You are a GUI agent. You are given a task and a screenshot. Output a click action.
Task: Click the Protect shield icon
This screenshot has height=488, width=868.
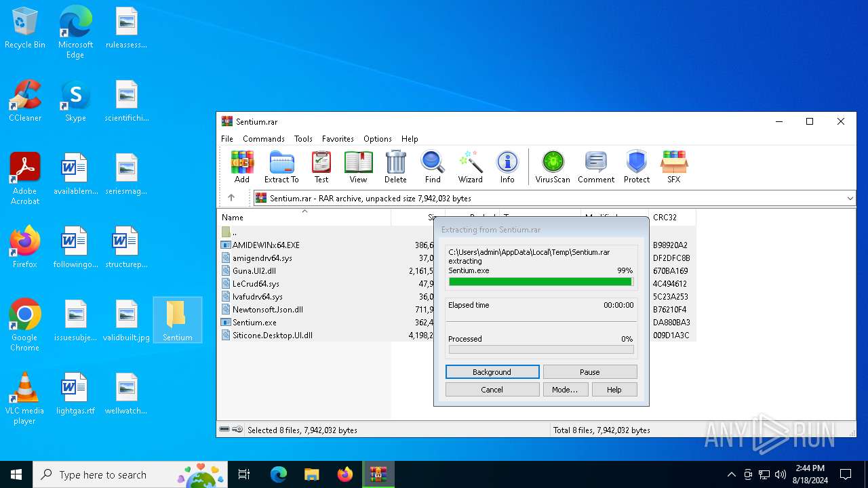coord(637,167)
